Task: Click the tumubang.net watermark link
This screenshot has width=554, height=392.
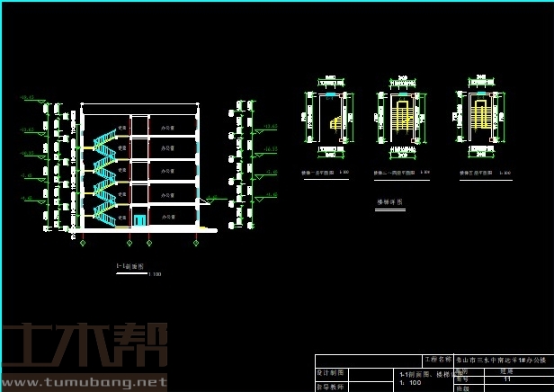Action: (x=84, y=382)
